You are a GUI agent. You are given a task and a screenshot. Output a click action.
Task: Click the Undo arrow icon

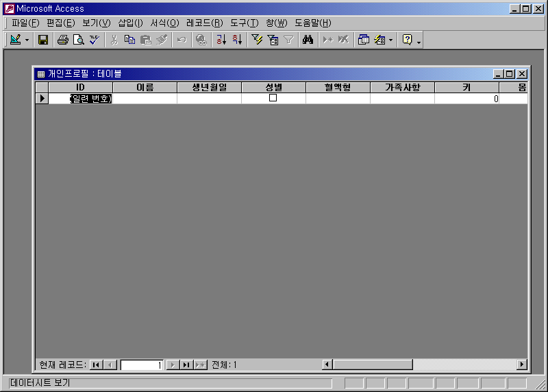(x=182, y=40)
